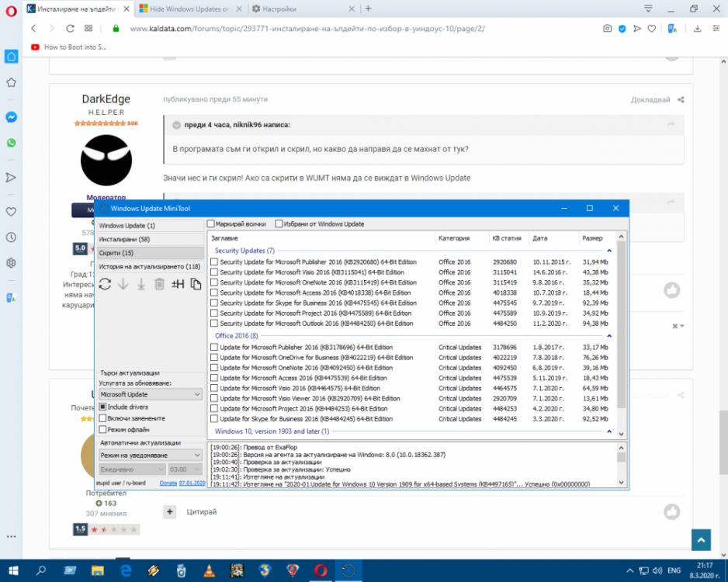
Task: Collapse the Security Updates (7) group
Action: [609, 251]
